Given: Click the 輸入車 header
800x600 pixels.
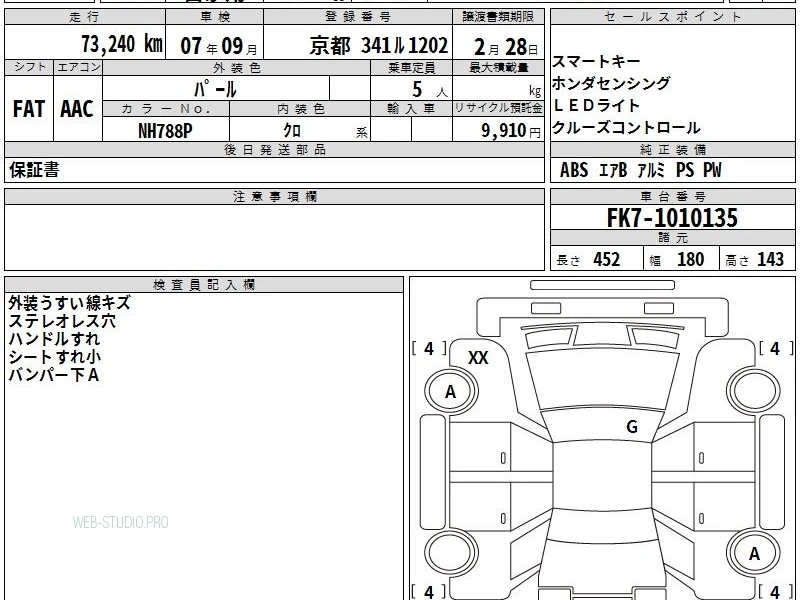Looking at the screenshot, I should pyautogui.click(x=411, y=109).
